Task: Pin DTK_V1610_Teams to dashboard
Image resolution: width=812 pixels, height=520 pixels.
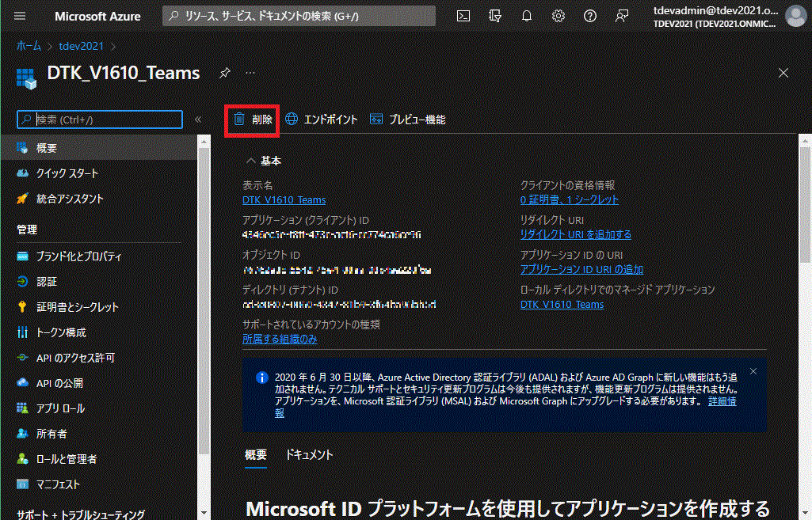Action: (x=225, y=73)
